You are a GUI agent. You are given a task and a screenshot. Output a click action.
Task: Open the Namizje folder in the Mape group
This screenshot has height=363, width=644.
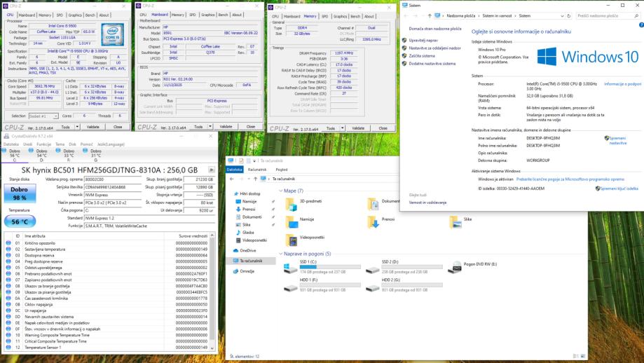[300, 221]
